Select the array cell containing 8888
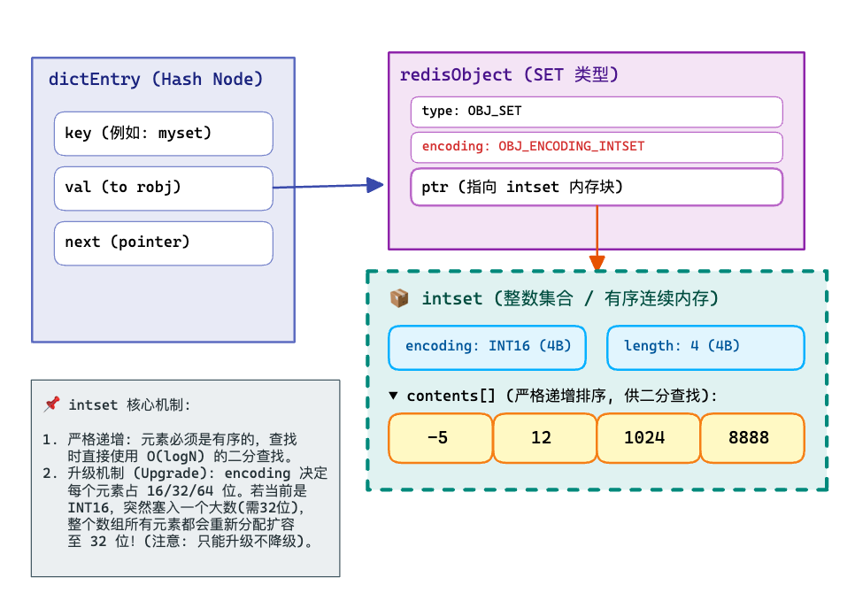 point(751,437)
